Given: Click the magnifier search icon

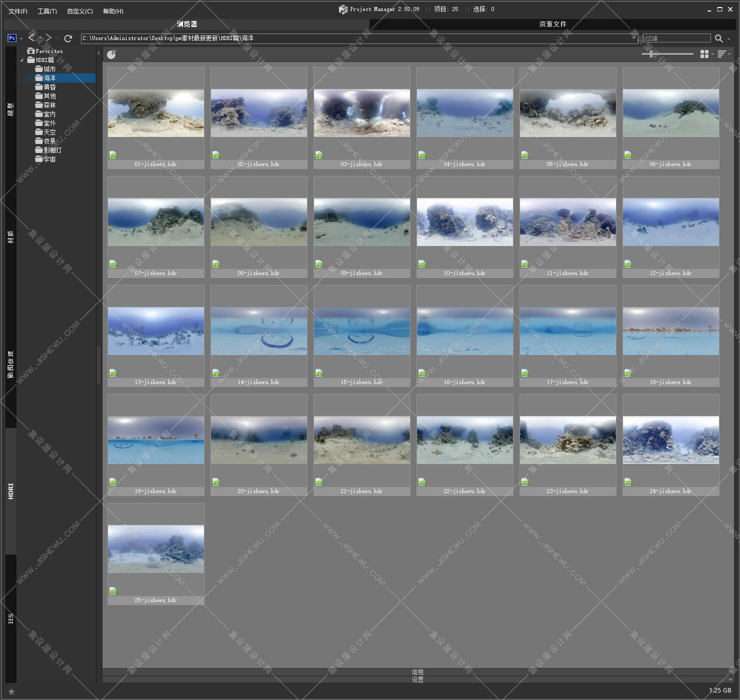Looking at the screenshot, I should pos(719,38).
